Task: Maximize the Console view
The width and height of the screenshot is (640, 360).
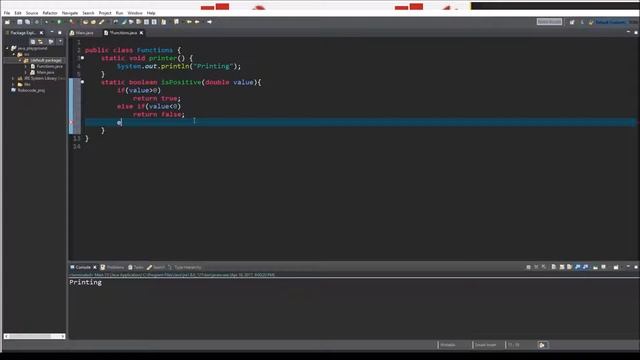Action: pos(636,267)
